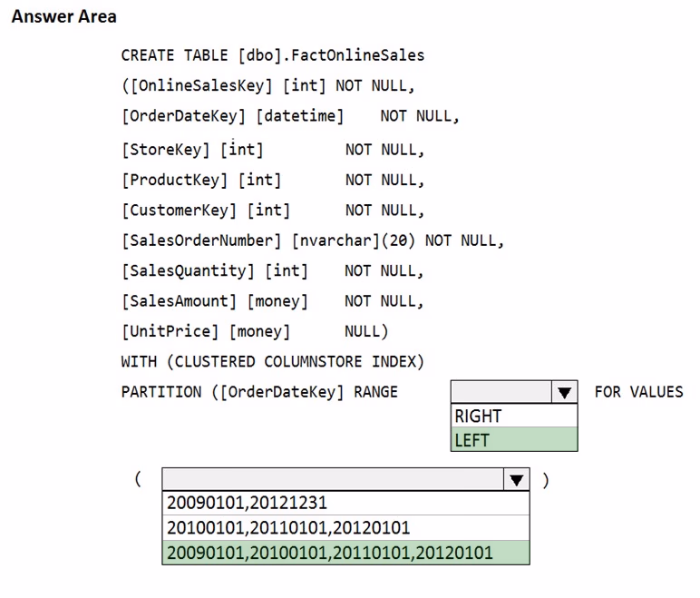Click the Answer Area heading
The height and width of the screenshot is (598, 700).
[x=63, y=16]
